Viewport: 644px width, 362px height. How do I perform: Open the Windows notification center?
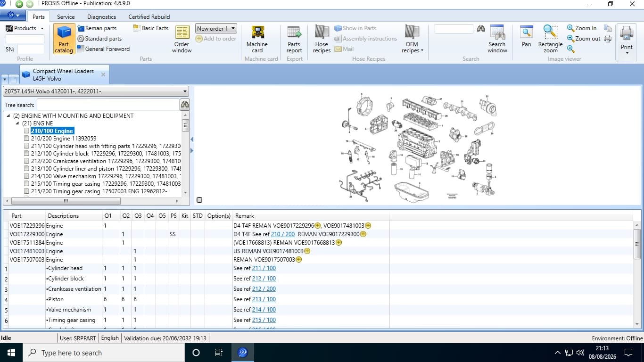pyautogui.click(x=628, y=353)
